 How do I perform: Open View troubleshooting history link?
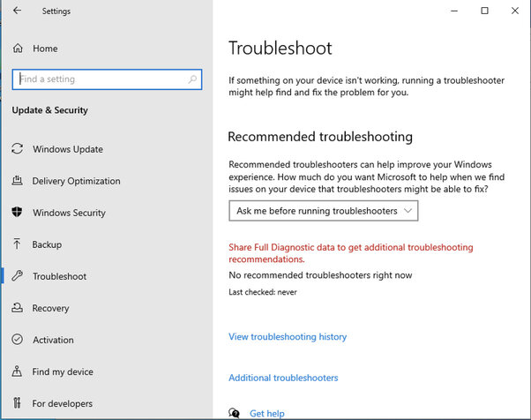click(x=288, y=336)
